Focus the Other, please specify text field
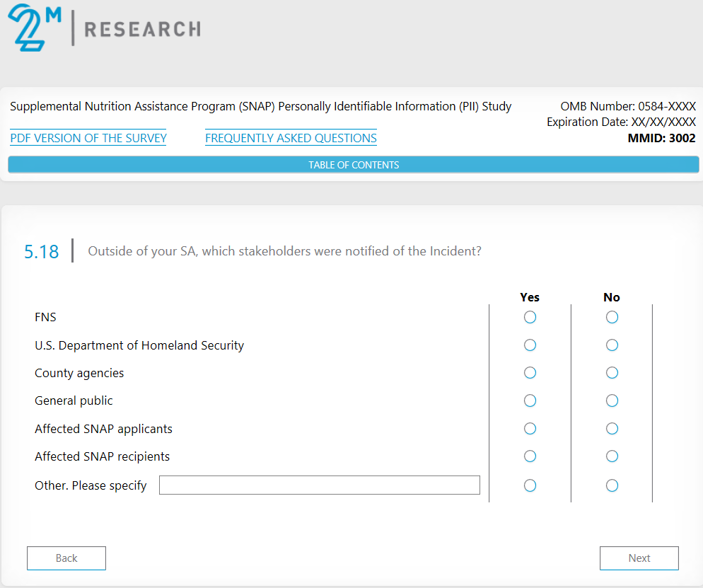Image resolution: width=703 pixels, height=588 pixels. point(319,485)
